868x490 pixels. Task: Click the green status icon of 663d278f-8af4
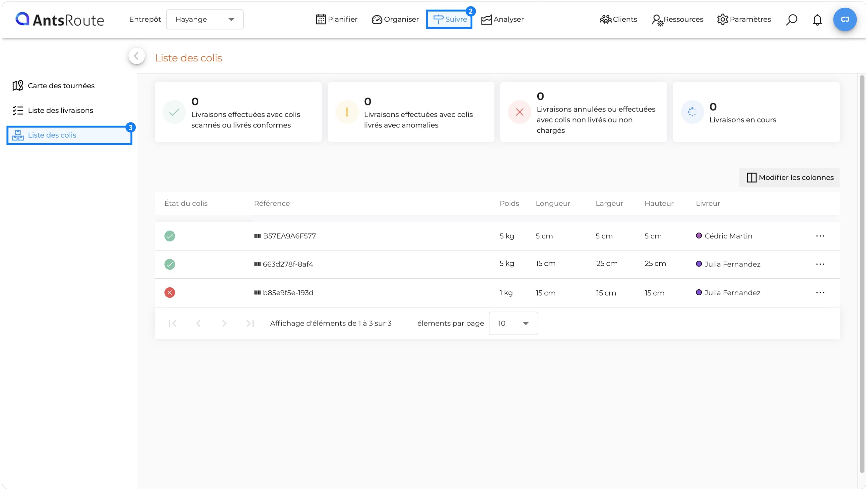coord(169,264)
